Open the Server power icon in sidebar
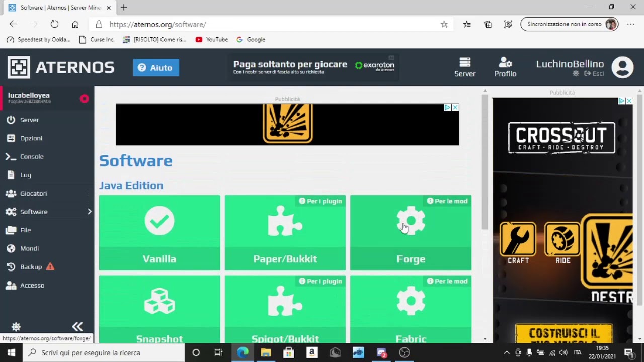Viewport: 644px width, 362px height. click(11, 120)
